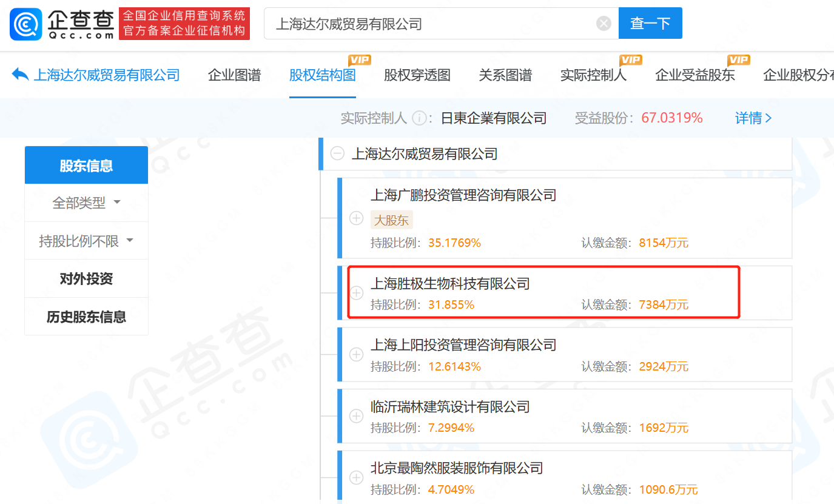
Task: Open the 持股比例不限 dropdown
Action: click(86, 240)
